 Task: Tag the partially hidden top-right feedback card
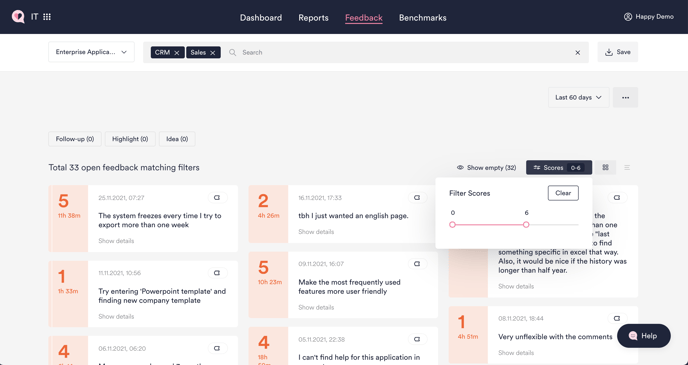617,198
